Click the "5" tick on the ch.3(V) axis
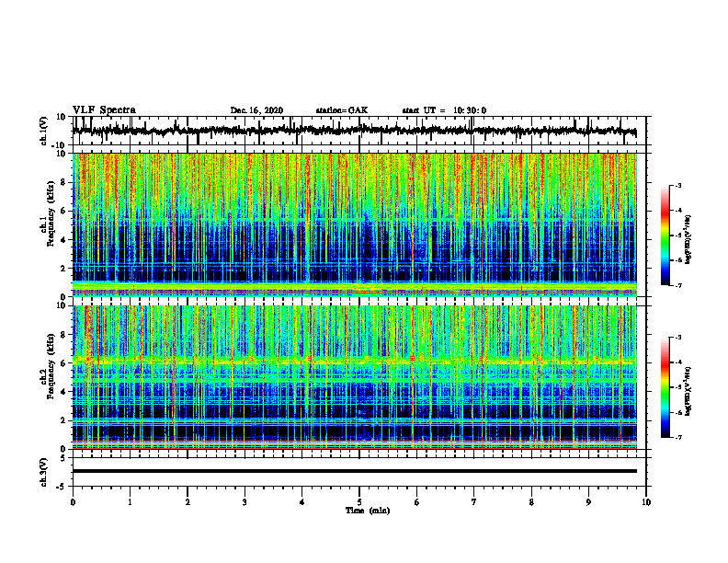This screenshot has width=728, height=563. [64, 458]
